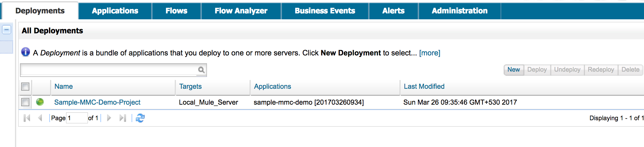The width and height of the screenshot is (644, 147).
Task: Switch to the Flow Analyzer tab
Action: tap(241, 11)
